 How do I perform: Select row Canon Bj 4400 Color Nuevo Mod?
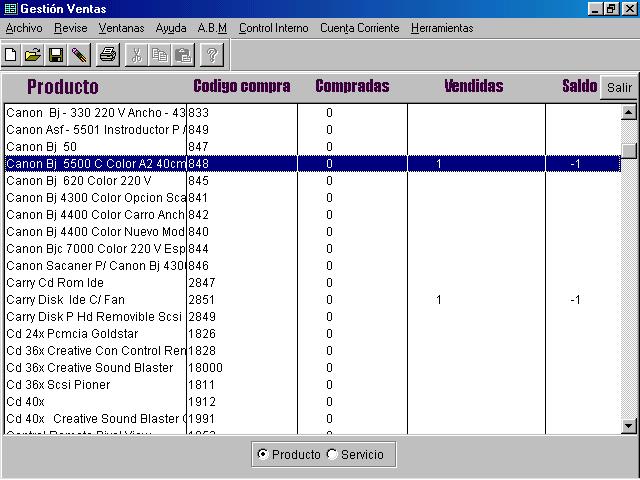[x=312, y=232]
